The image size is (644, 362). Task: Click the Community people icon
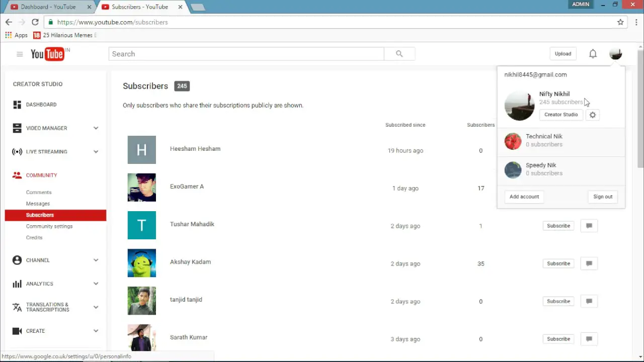(17, 175)
